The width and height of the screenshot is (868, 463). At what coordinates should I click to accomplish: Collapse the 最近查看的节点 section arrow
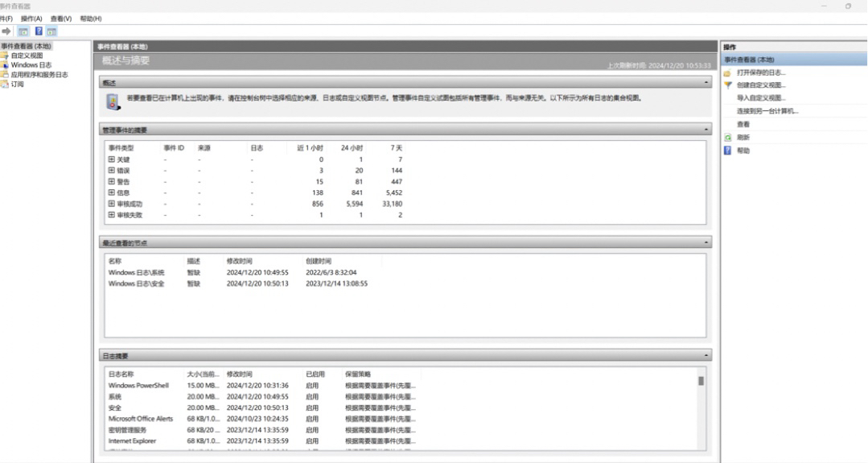(706, 242)
